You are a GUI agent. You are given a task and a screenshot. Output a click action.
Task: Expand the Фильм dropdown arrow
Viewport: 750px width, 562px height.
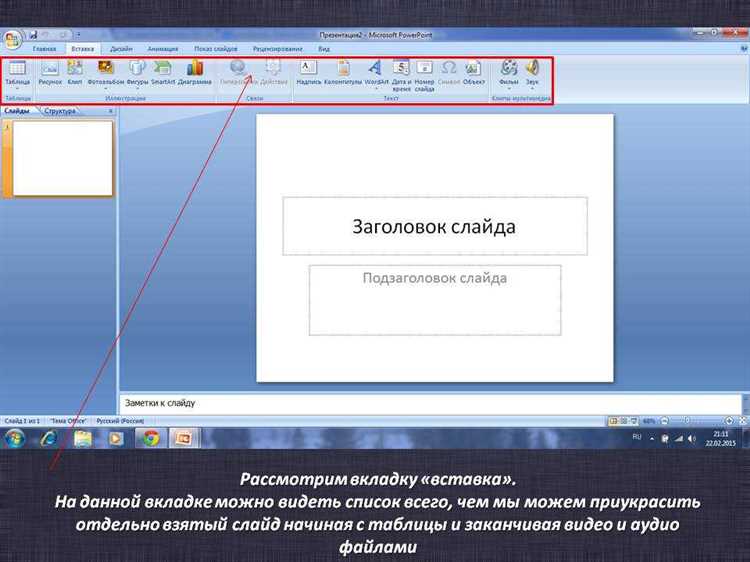coord(508,89)
